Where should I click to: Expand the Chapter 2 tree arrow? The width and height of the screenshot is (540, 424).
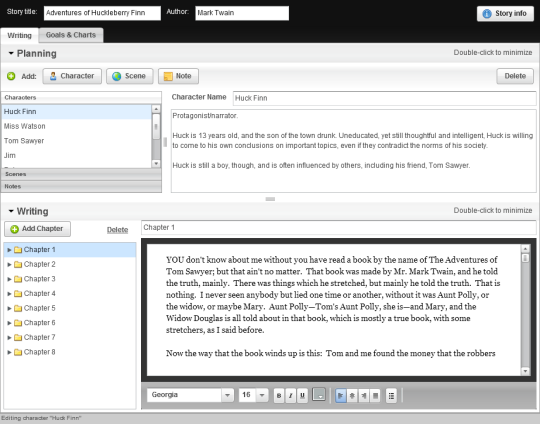coord(9,265)
